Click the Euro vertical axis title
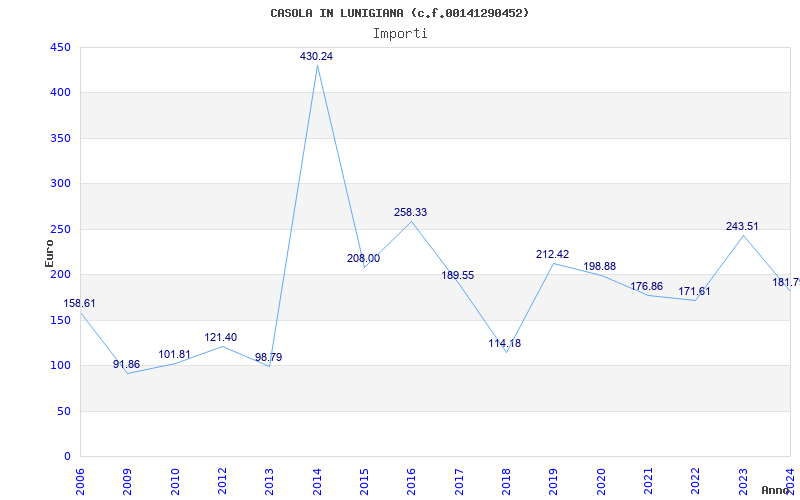The image size is (800, 500). click(x=49, y=253)
